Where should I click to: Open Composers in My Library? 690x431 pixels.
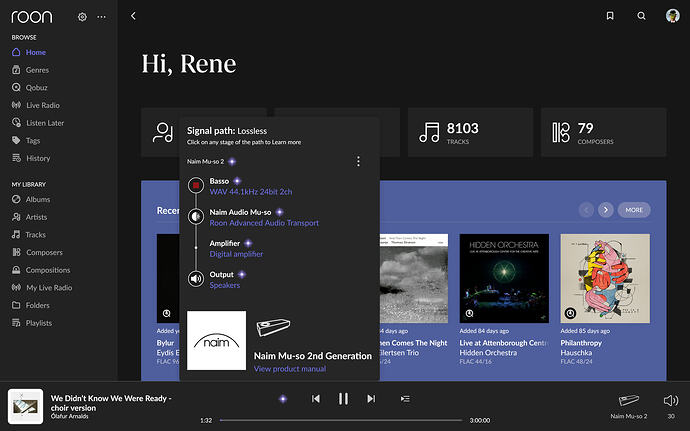[x=37, y=252]
